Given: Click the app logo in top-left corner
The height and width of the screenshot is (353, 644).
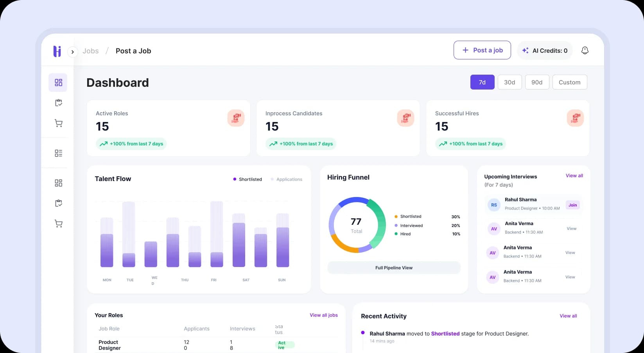Looking at the screenshot, I should point(57,51).
